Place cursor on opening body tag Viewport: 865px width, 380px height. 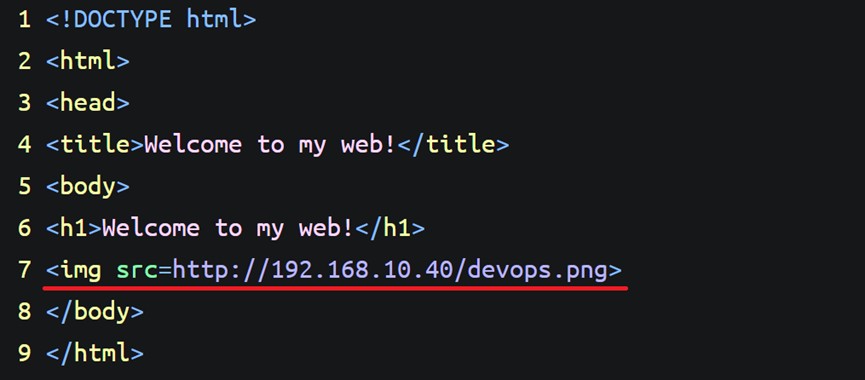(x=88, y=186)
